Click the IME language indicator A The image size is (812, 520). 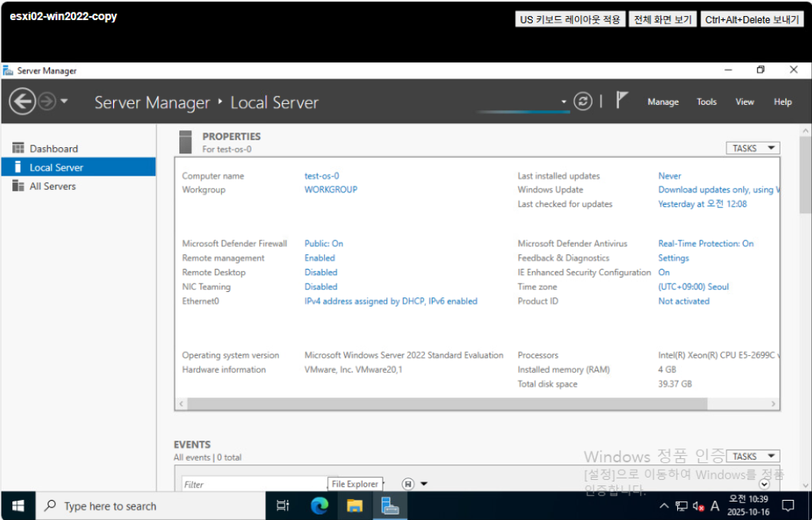point(715,506)
